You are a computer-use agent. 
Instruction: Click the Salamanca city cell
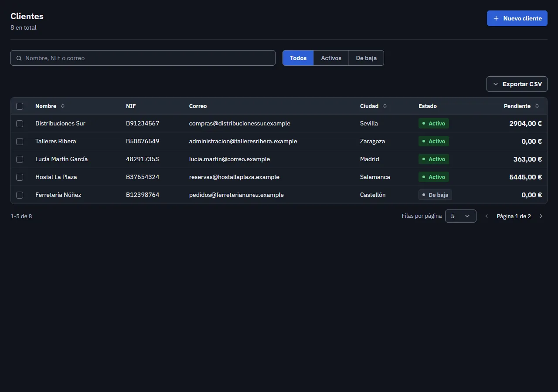pos(375,177)
